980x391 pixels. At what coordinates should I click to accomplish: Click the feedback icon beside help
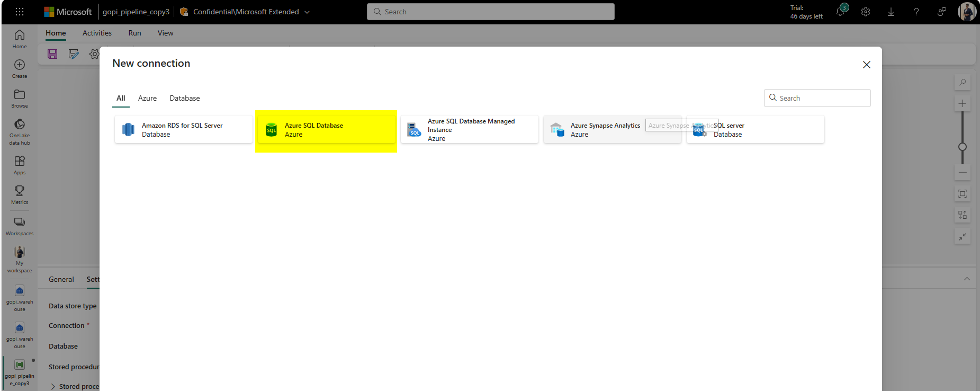(942, 12)
